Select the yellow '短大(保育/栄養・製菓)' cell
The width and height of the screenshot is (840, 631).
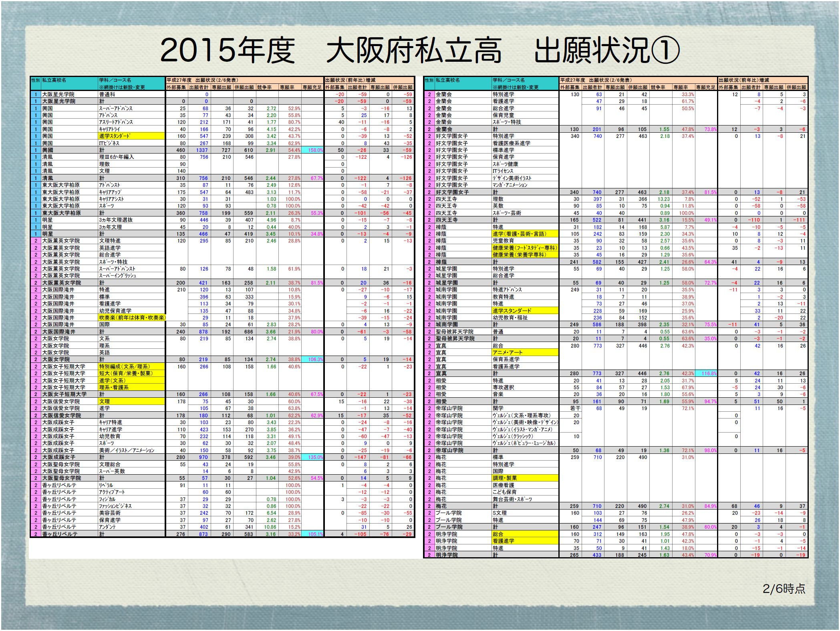click(x=132, y=373)
